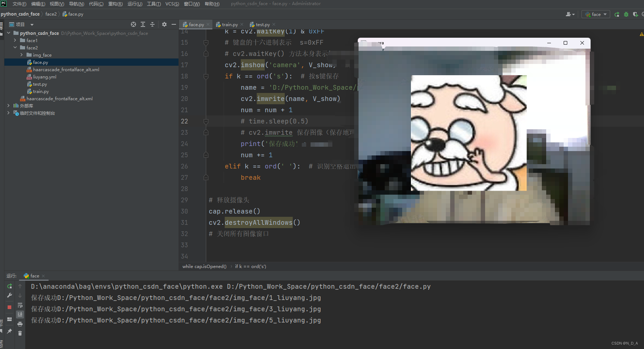The image size is (644, 349).
Task: Open the 重构(R) menu
Action: coord(115,4)
